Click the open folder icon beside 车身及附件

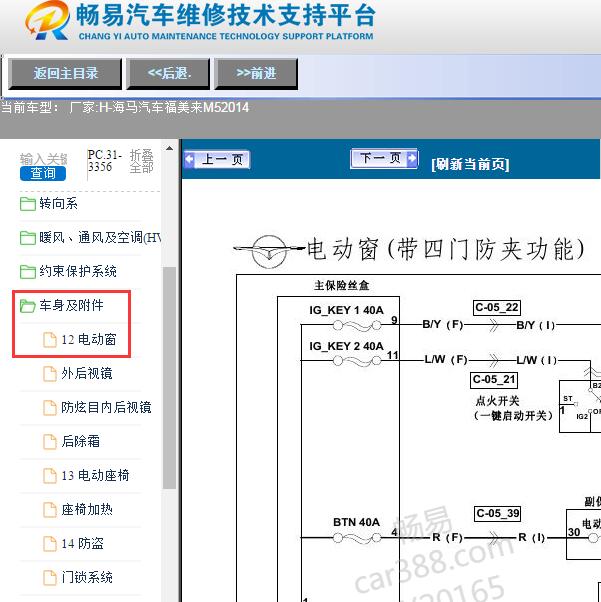click(x=28, y=306)
